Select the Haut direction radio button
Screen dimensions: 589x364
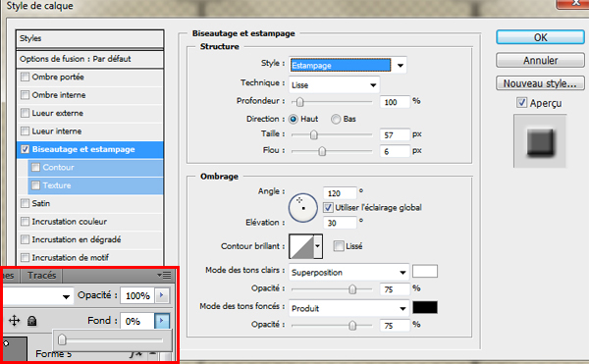point(294,120)
